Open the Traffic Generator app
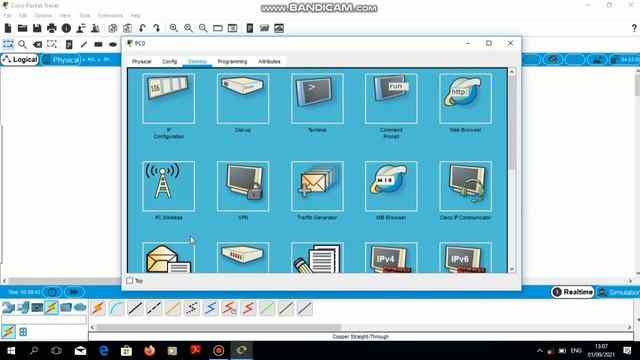The height and width of the screenshot is (360, 640). [x=317, y=186]
